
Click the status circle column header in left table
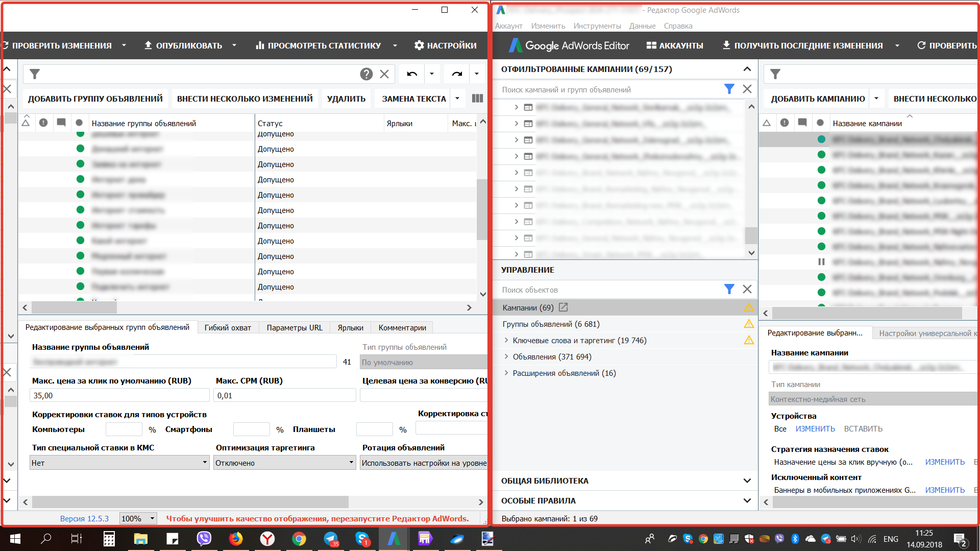pyautogui.click(x=79, y=123)
